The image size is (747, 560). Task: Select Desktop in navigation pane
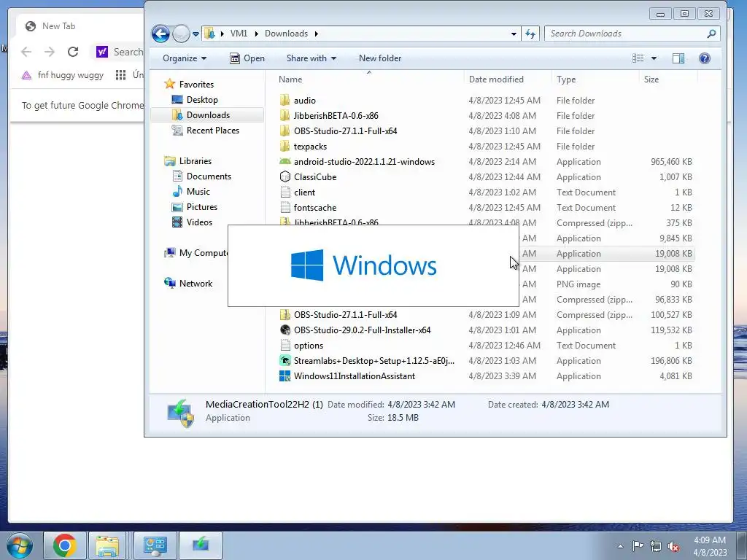202,99
